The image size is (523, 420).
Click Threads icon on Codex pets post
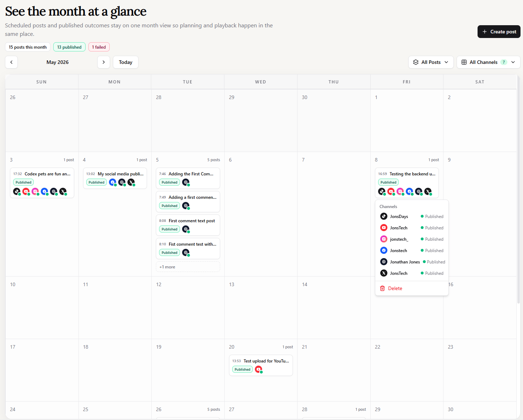coord(54,191)
